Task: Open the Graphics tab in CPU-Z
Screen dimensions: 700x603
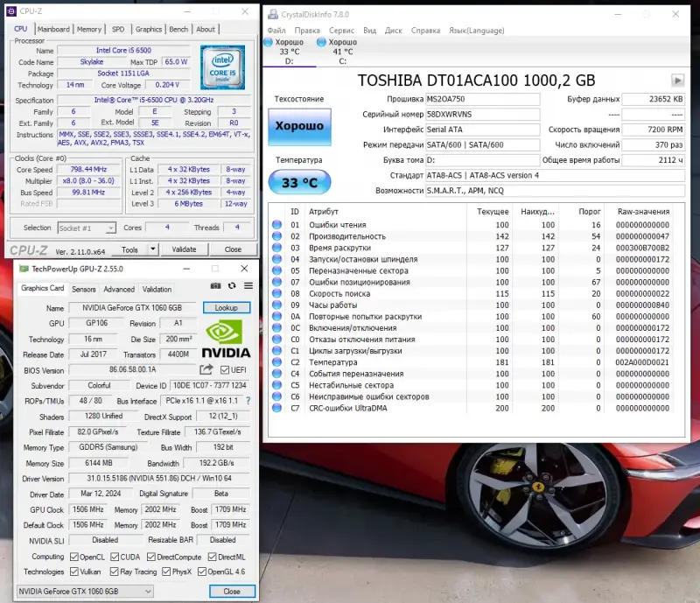Action: [149, 29]
